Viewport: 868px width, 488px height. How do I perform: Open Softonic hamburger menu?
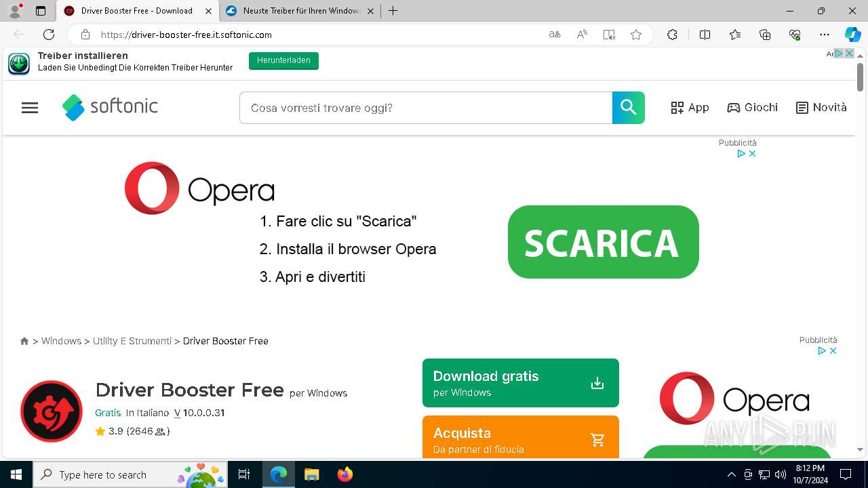pos(30,108)
